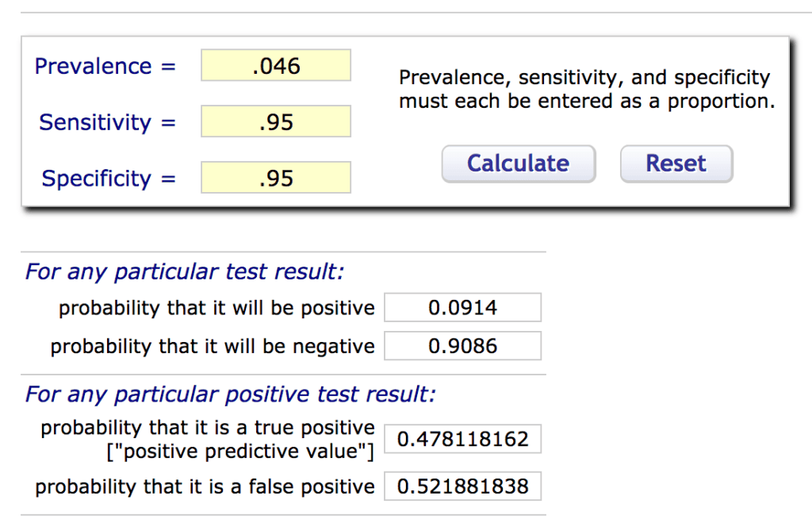Focus the Sensitivity input box
812x523 pixels.
[276, 122]
